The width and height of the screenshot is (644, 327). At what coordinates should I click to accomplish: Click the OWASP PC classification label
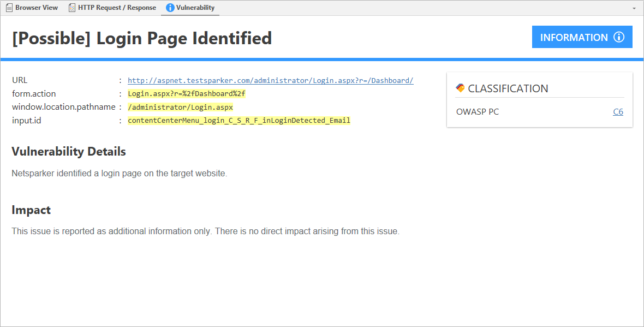477,111
